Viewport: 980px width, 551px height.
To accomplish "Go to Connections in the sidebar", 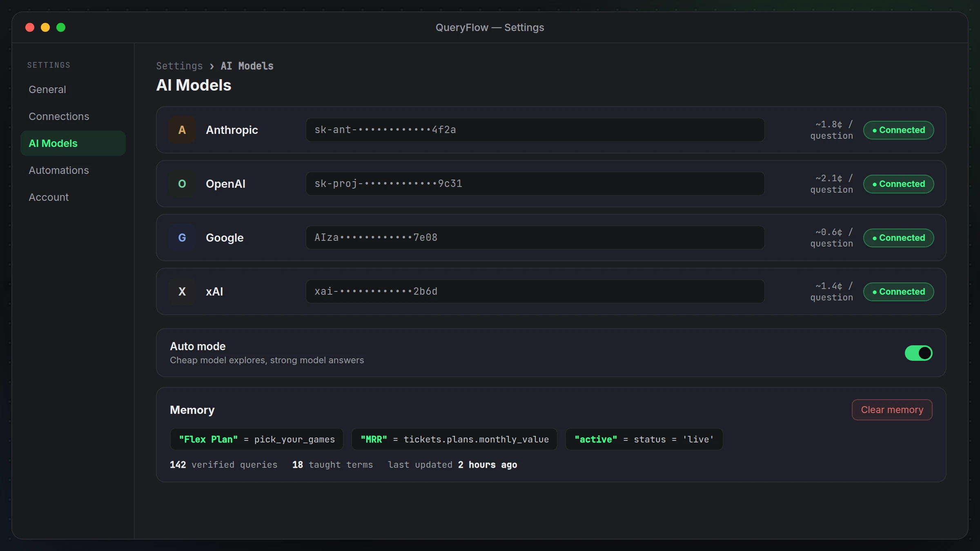I will click(x=73, y=116).
